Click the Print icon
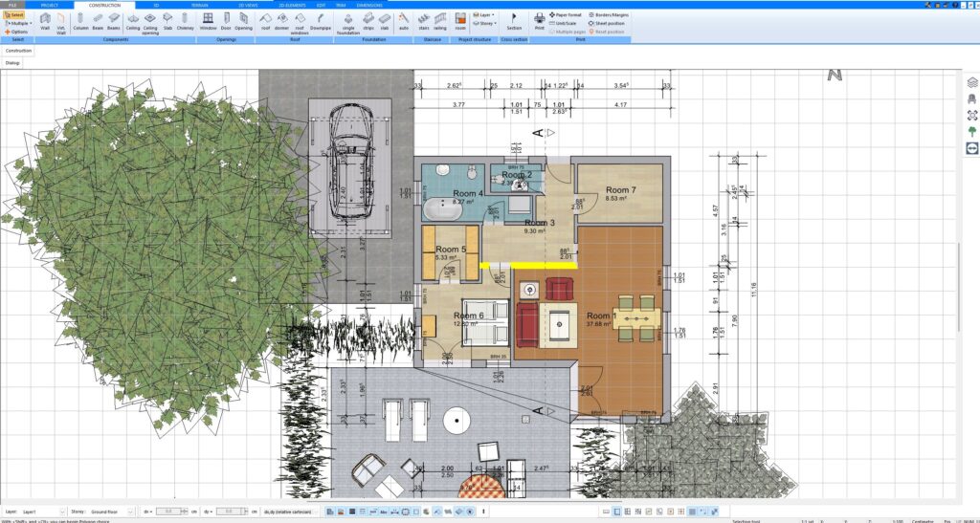This screenshot has height=523, width=980. click(x=539, y=20)
